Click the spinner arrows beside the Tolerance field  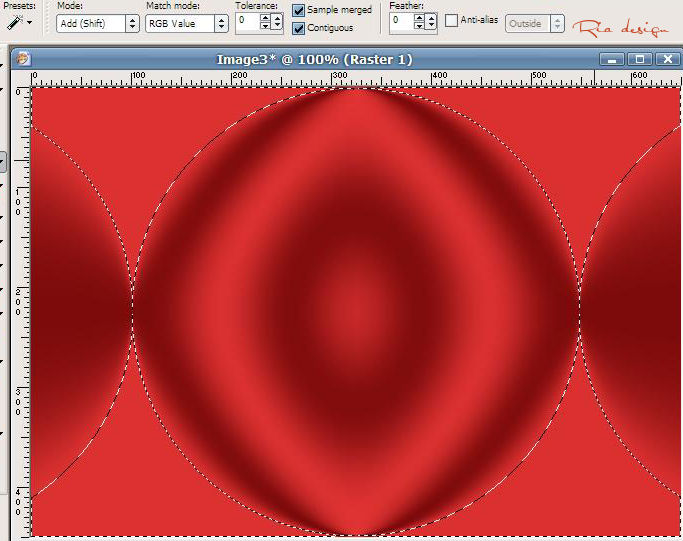265,22
